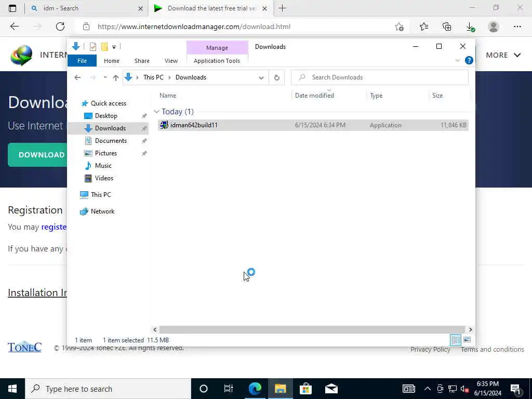The image size is (532, 399).
Task: Open Edge Collections
Action: coord(447,26)
